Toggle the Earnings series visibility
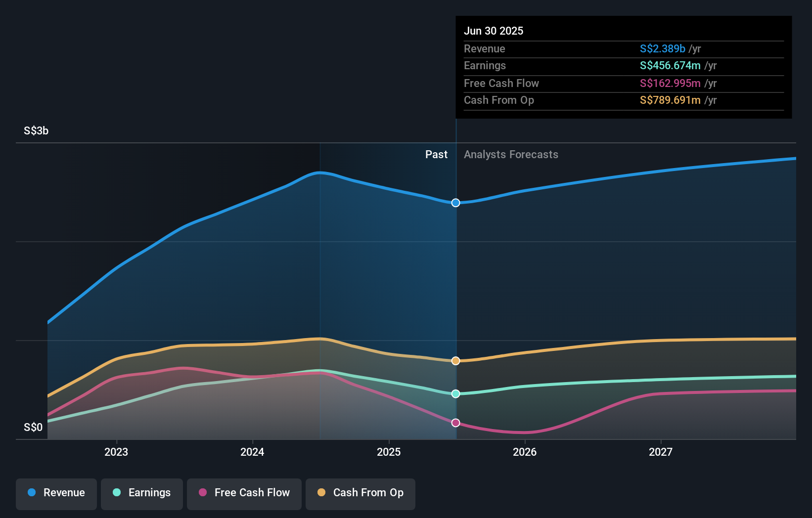This screenshot has height=518, width=812. (142, 493)
